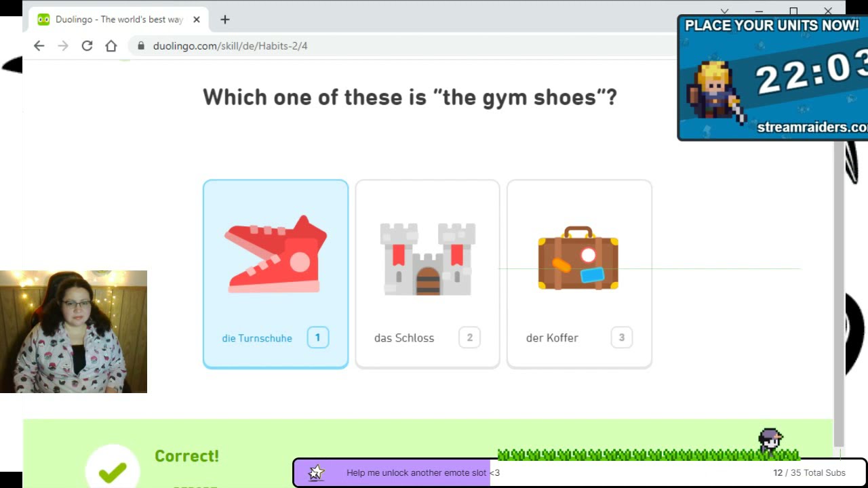Open a new browser tab
The image size is (868, 488).
[225, 20]
